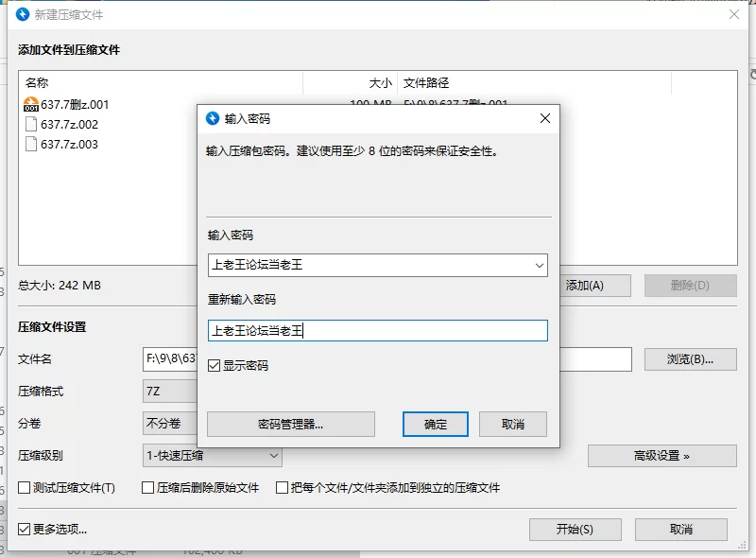Click the Bandizip icon in password dialog title
This screenshot has height=558, width=756.
[214, 118]
